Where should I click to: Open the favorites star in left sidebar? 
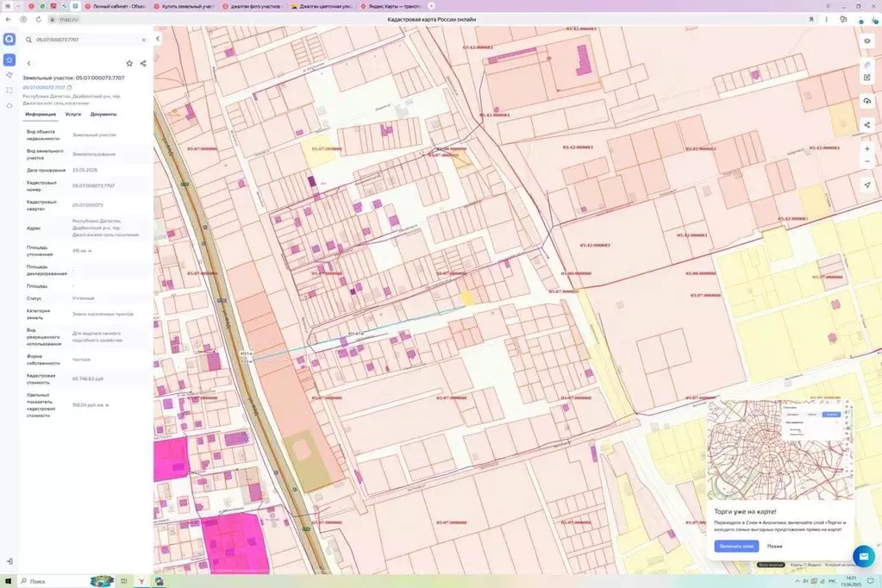9,59
